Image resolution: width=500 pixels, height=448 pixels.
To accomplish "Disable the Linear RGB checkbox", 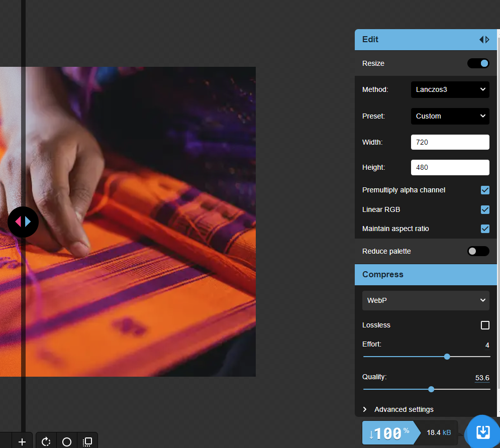I will [485, 209].
